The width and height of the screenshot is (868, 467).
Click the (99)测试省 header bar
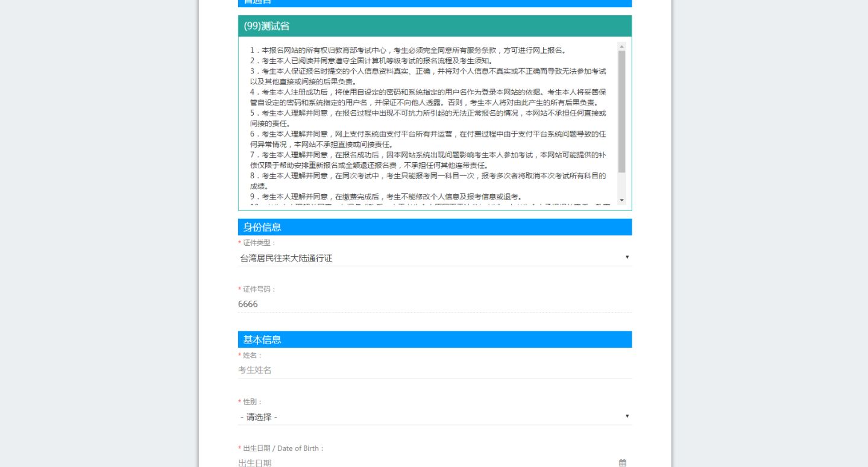click(x=434, y=26)
